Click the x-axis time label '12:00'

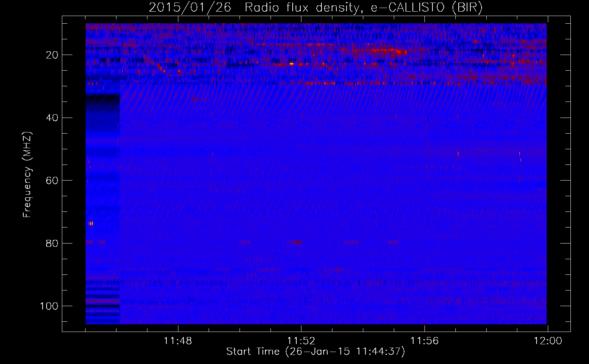[548, 341]
